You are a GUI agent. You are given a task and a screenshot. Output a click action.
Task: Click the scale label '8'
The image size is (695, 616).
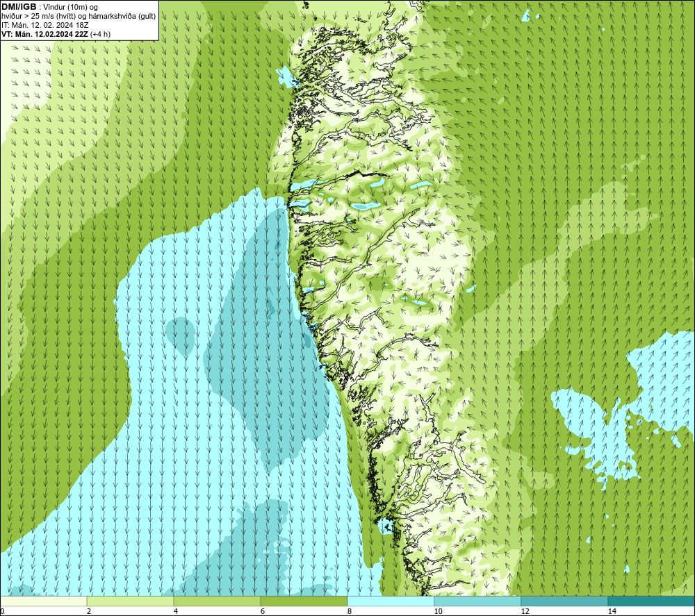(350, 611)
